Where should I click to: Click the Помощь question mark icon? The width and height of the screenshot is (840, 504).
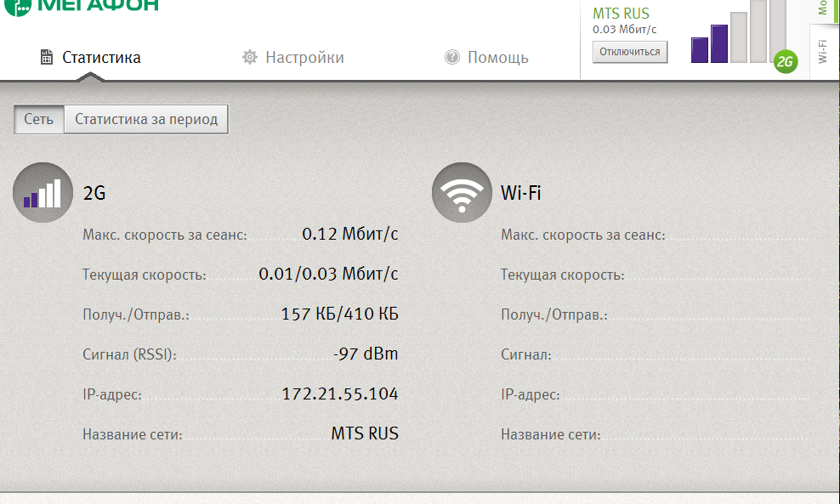pos(452,57)
